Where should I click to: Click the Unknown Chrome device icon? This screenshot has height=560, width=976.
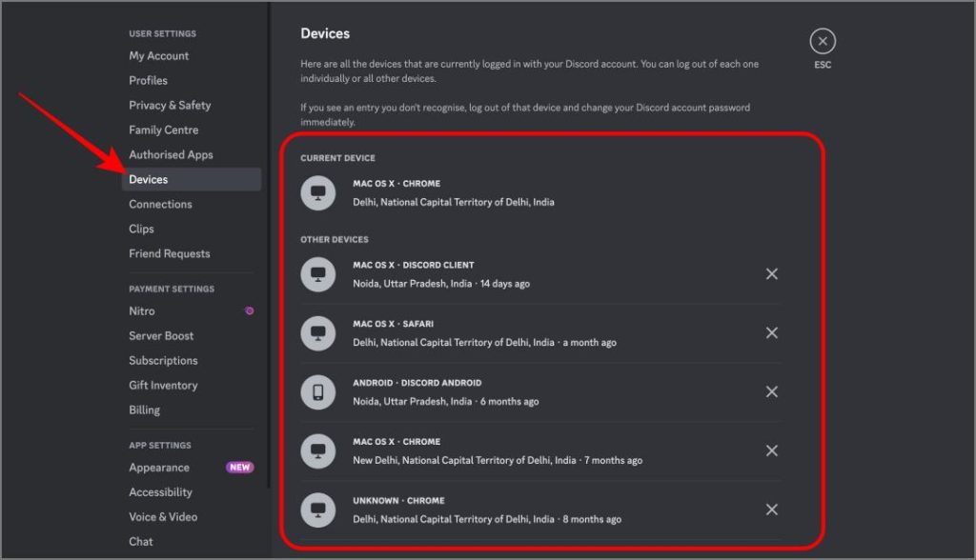[318, 510]
